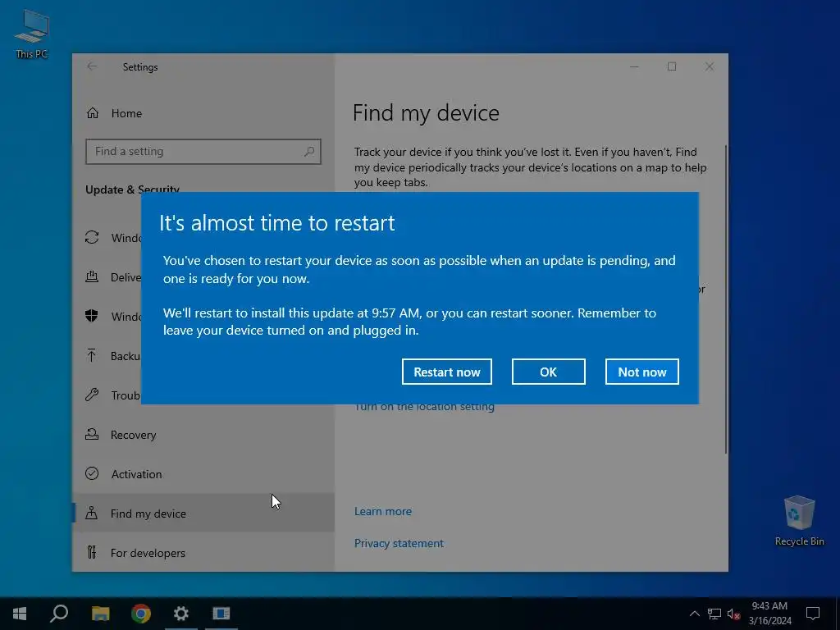
Task: Click the For developers tools icon
Action: click(x=92, y=552)
